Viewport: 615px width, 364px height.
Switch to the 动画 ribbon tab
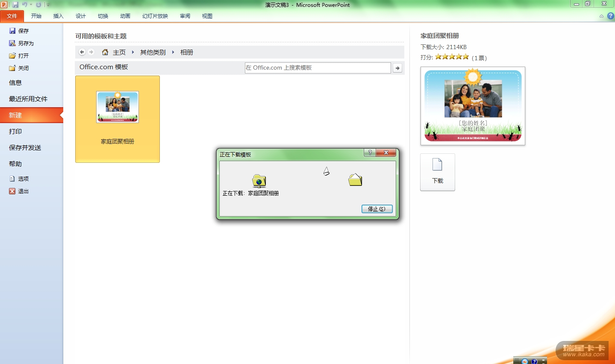[x=125, y=16]
